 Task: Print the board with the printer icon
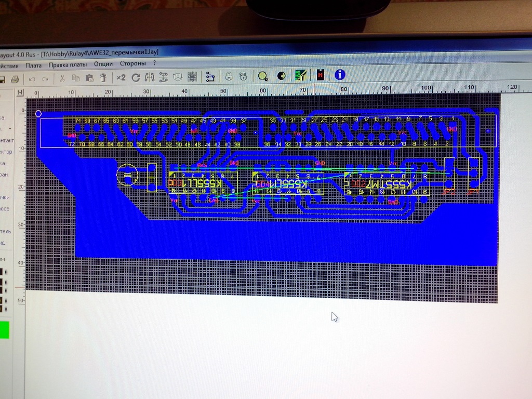(x=15, y=79)
